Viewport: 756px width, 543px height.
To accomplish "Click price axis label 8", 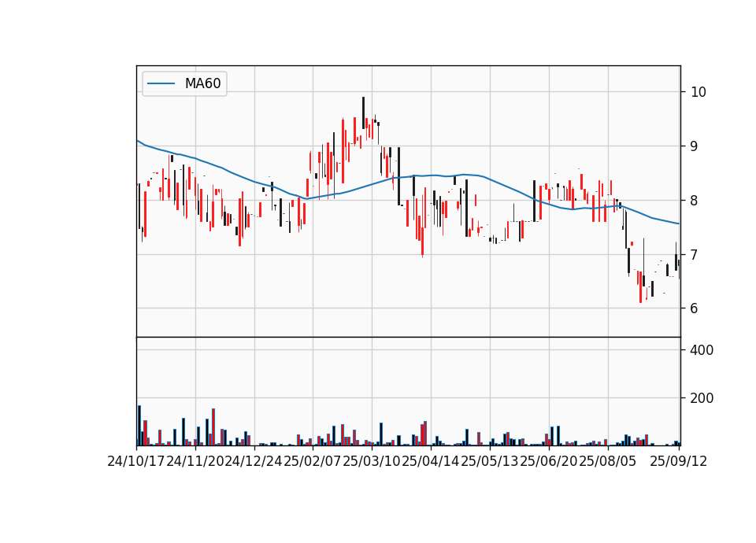I will (x=694, y=201).
